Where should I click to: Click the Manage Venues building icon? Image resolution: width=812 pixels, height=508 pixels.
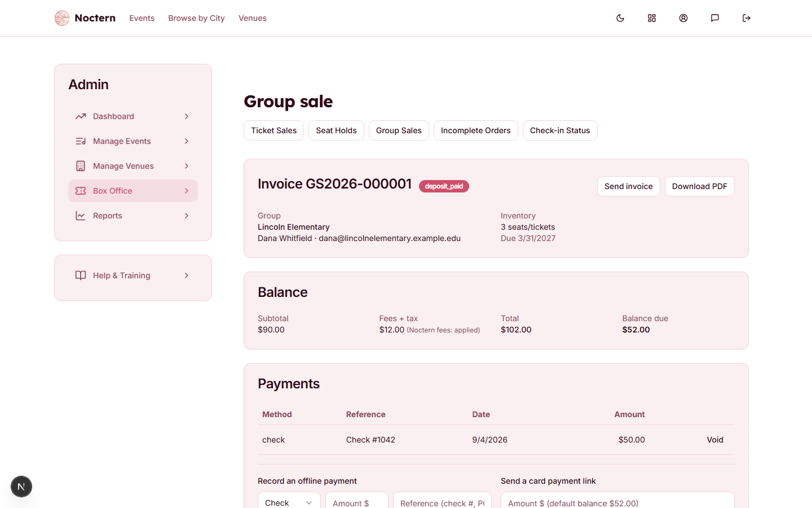(81, 166)
